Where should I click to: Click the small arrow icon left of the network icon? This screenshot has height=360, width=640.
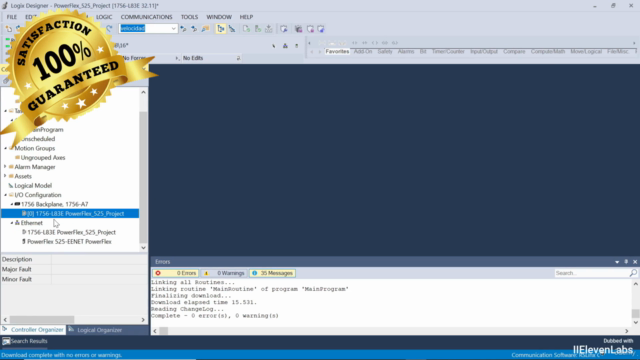point(273,46)
